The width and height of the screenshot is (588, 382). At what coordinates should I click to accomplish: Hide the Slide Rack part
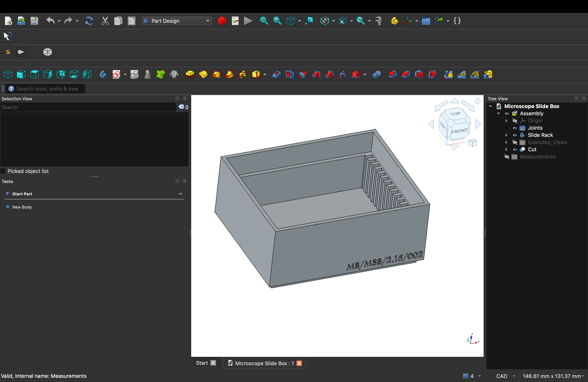pyautogui.click(x=515, y=135)
